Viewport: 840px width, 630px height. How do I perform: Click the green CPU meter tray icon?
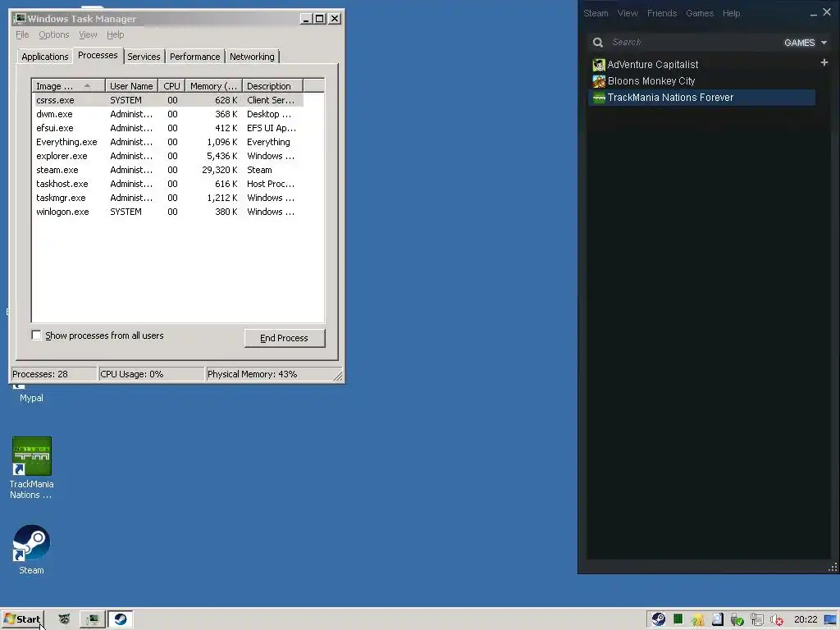pos(678,620)
